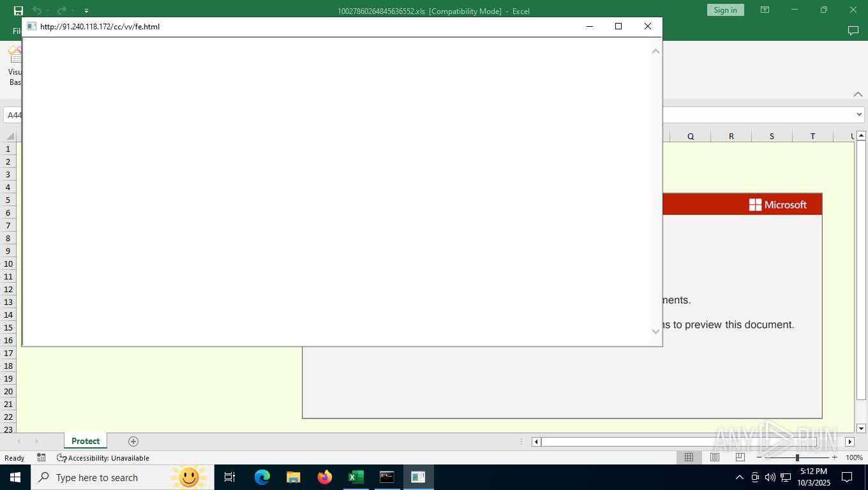
Task: Switch to Normal view
Action: [689, 457]
